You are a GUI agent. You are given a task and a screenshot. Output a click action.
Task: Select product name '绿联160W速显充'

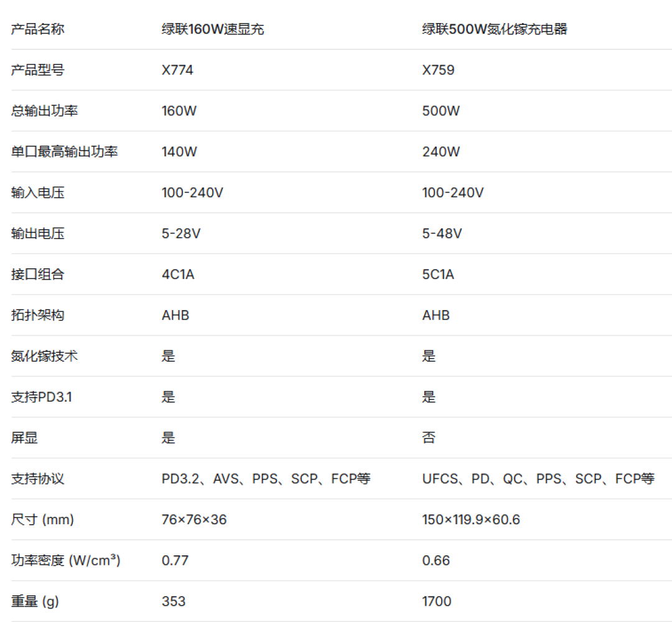coord(213,29)
